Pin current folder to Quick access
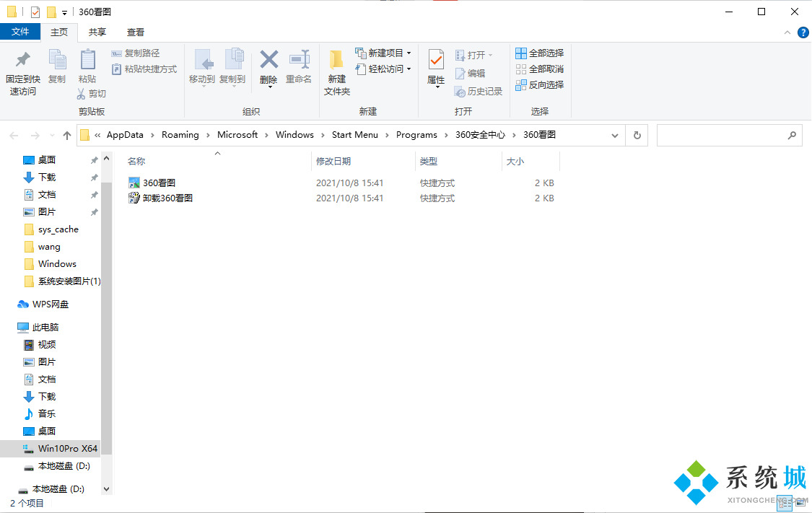Viewport: 812px width, 513px height. coord(21,70)
